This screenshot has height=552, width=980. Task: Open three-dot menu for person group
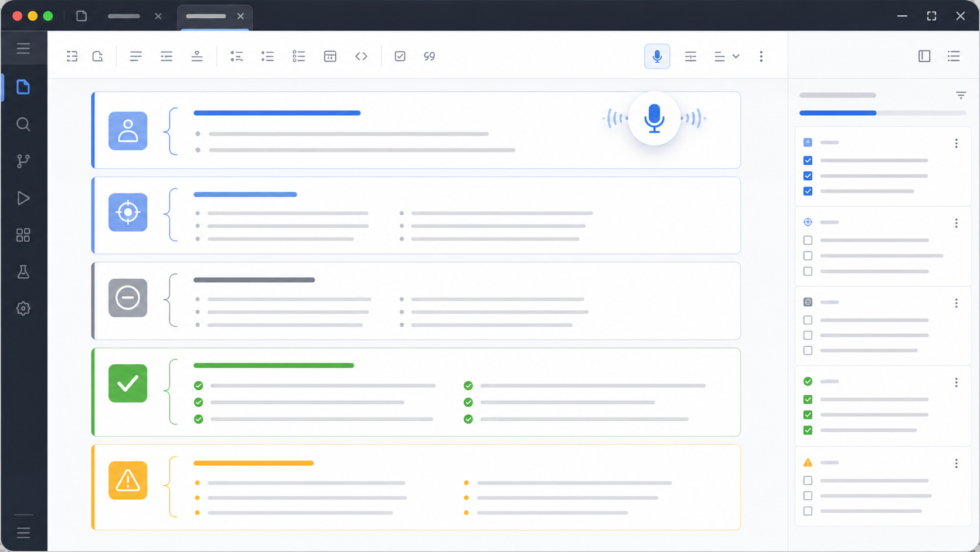coord(956,143)
